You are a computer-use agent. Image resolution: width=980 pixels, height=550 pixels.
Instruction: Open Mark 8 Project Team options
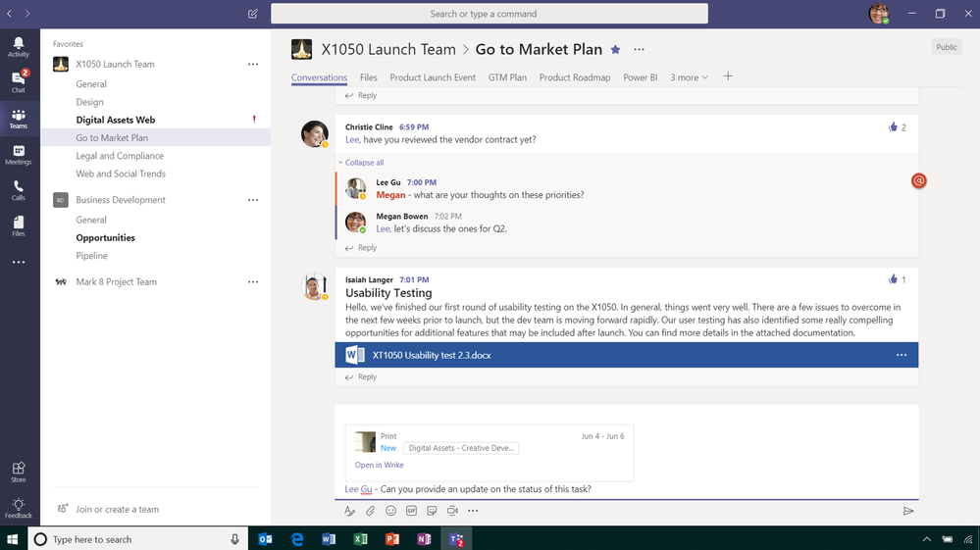[x=252, y=281]
